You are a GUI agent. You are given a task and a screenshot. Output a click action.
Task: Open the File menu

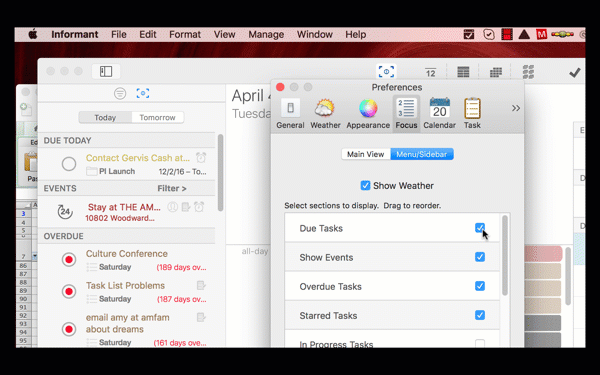tap(119, 34)
